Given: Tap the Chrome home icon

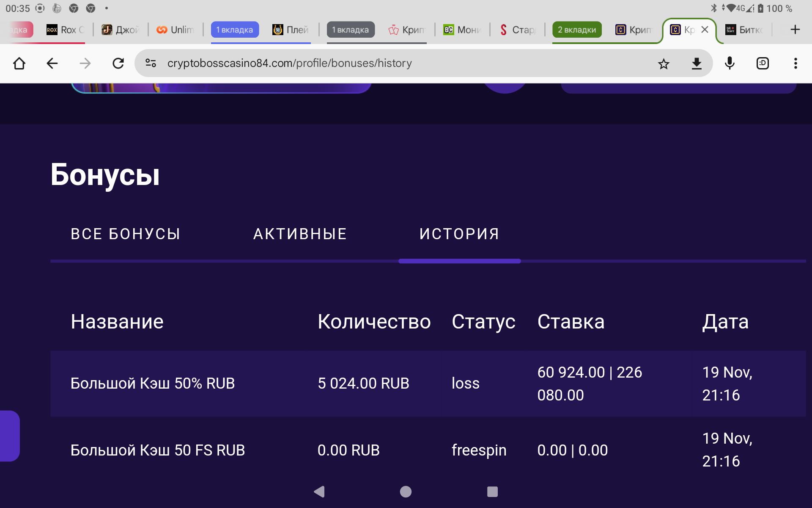Looking at the screenshot, I should 19,63.
